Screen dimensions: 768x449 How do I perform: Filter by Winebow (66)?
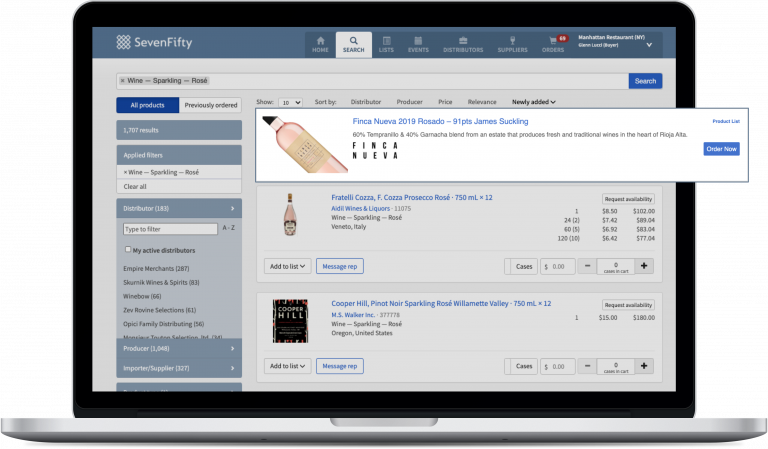(x=142, y=296)
